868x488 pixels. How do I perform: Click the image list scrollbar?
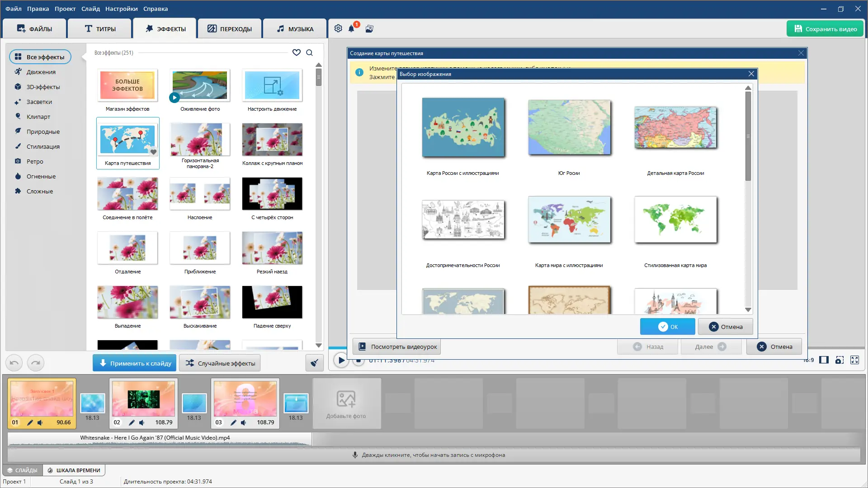coord(748,136)
